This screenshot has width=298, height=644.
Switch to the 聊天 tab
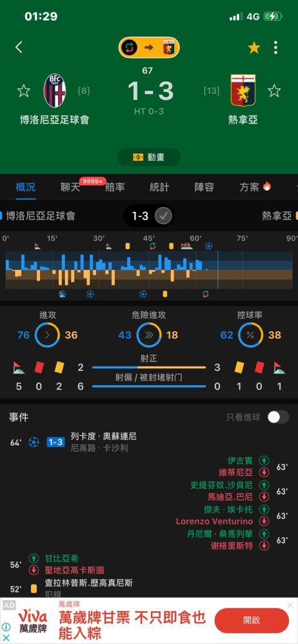(x=70, y=187)
